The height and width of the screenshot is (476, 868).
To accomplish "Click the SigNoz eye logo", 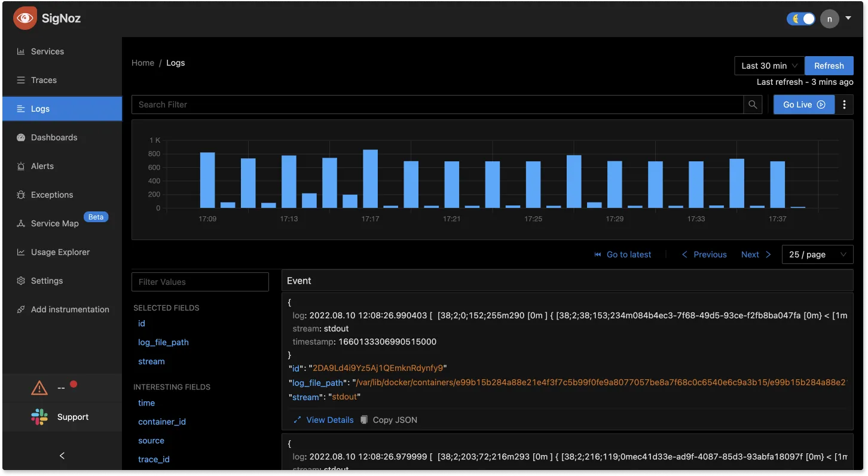I will [25, 18].
